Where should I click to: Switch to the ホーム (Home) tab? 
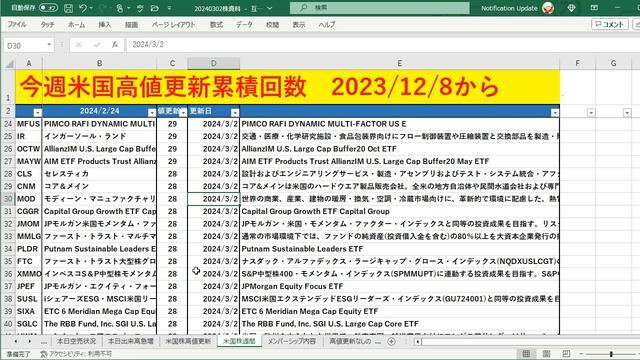click(x=76, y=24)
